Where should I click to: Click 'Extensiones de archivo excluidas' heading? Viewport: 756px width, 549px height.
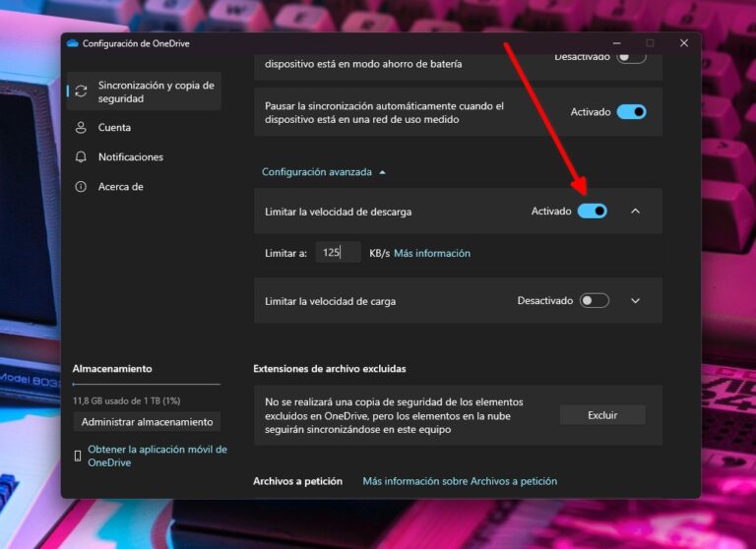click(330, 369)
